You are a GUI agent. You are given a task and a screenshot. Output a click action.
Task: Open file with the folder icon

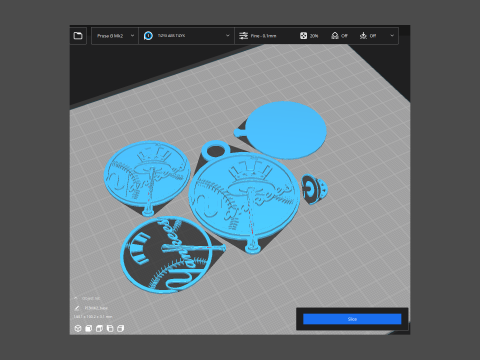pyautogui.click(x=78, y=35)
